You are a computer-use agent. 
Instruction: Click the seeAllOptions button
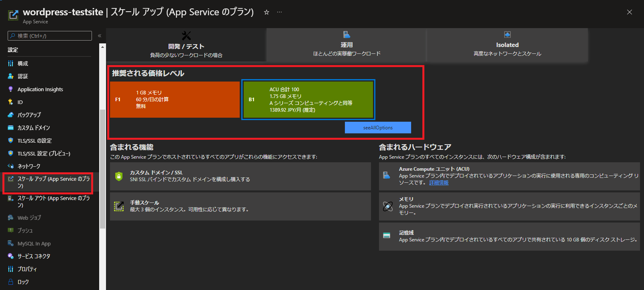click(378, 127)
